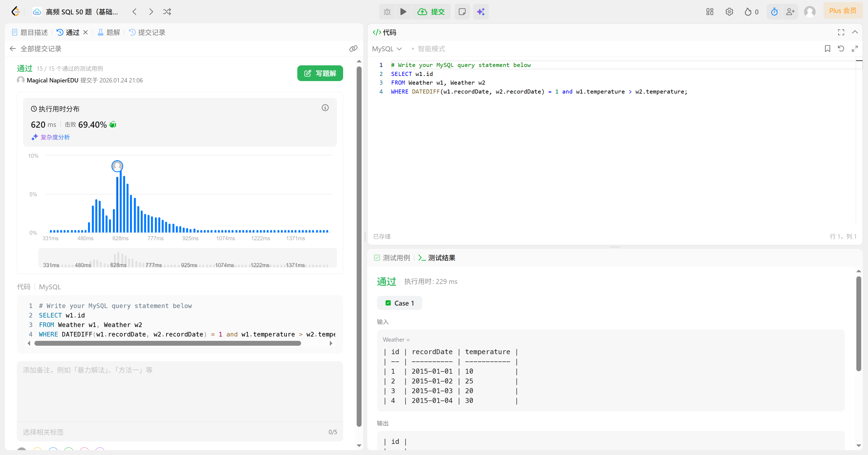Click the shuffle random problem icon

point(167,12)
